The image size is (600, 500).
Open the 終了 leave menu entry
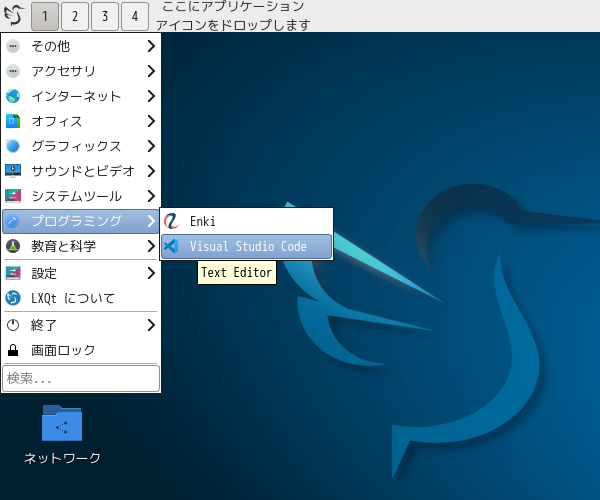(x=81, y=325)
